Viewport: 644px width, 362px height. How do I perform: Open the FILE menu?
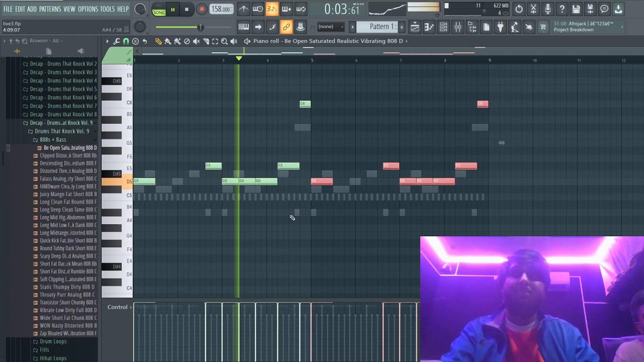coord(8,9)
